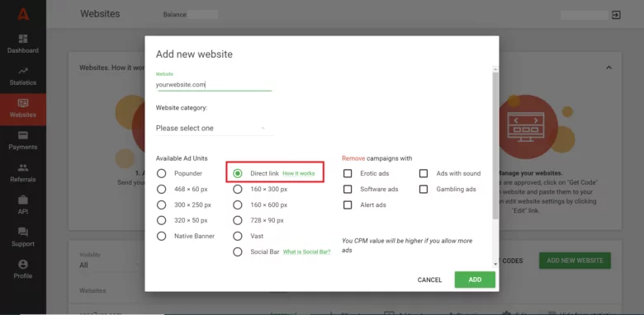The height and width of the screenshot is (315, 644).
Task: Click the green ADD button
Action: pos(475,280)
